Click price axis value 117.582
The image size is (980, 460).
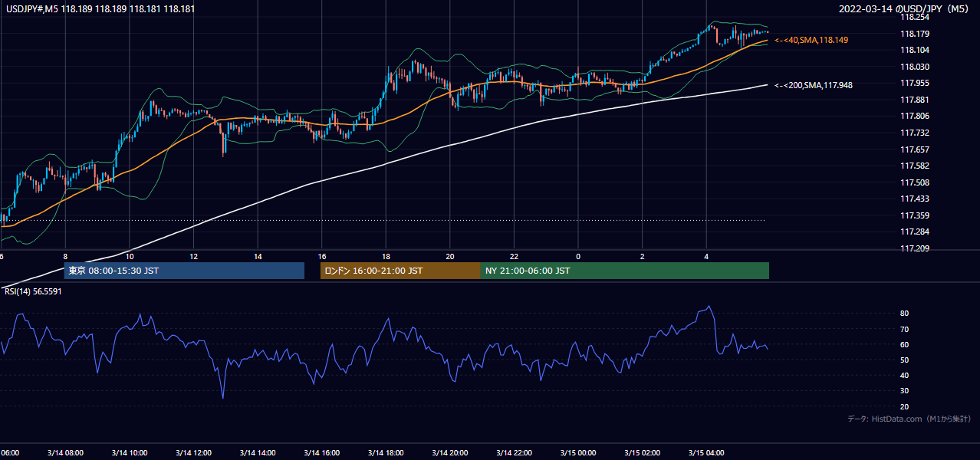pyautogui.click(x=915, y=166)
